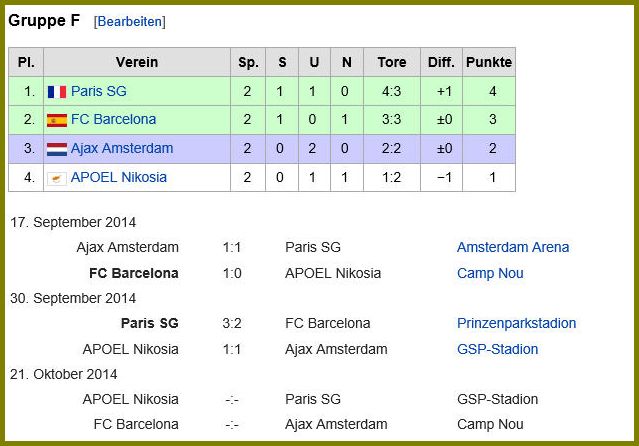Click the Verein column header
Viewport: 639px width, 446px height.
click(x=137, y=62)
